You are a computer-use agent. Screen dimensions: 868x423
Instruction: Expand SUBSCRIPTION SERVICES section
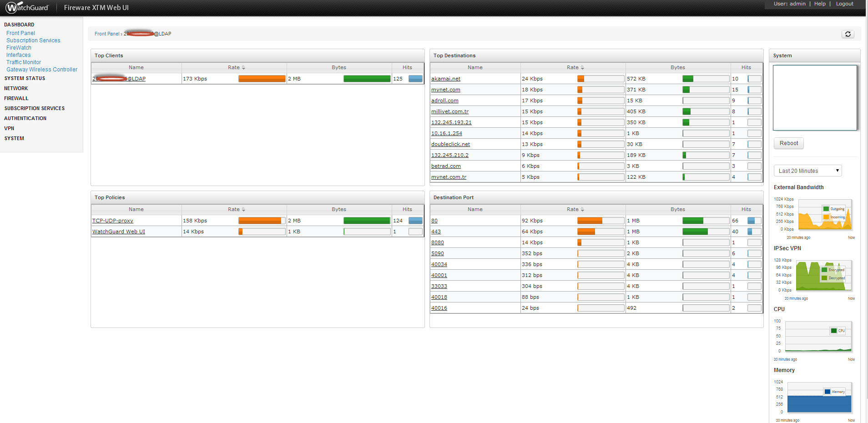pyautogui.click(x=35, y=108)
